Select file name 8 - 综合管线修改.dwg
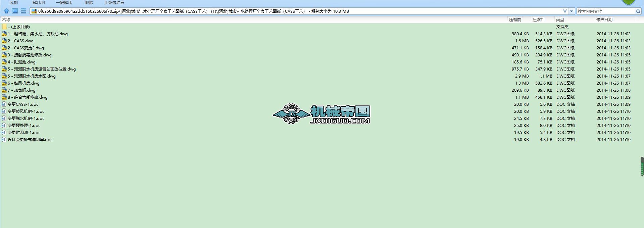This screenshot has width=644, height=228. click(28, 97)
